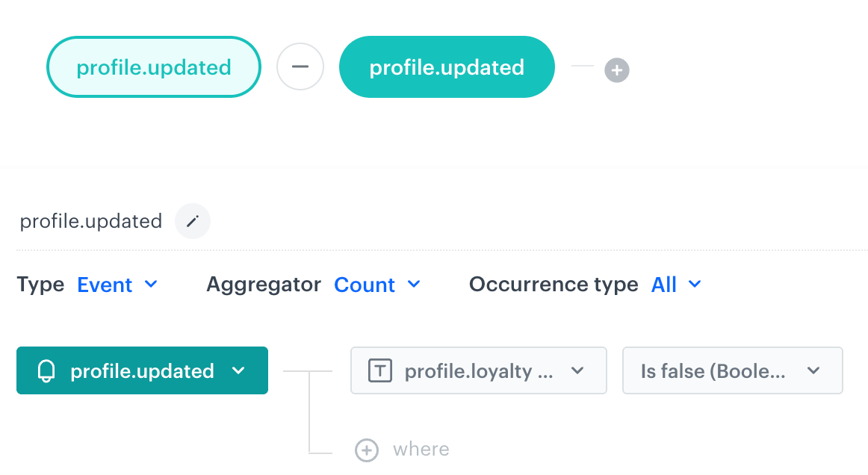
Task: Select the filled teal profile.updated pill
Action: tap(447, 67)
